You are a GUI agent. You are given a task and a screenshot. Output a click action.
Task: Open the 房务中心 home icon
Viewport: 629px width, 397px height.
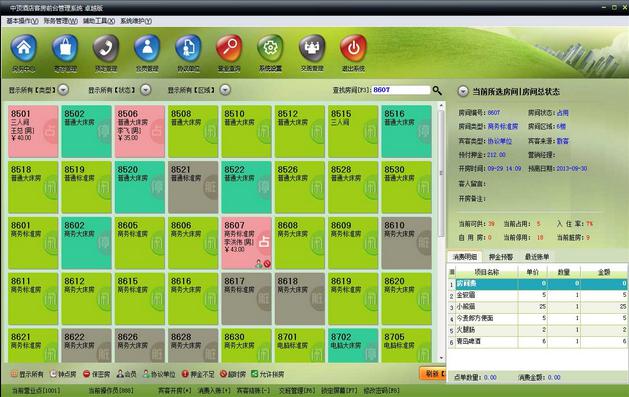click(x=24, y=49)
